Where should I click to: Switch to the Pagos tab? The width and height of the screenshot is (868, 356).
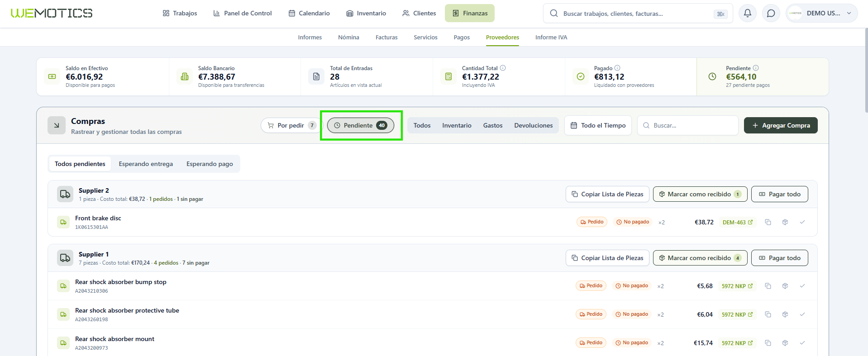[462, 38]
